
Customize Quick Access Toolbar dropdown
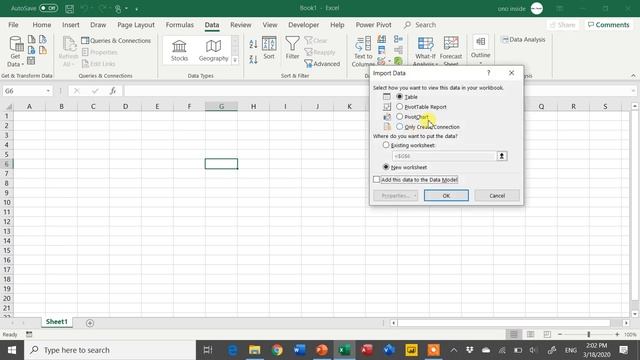point(136,9)
